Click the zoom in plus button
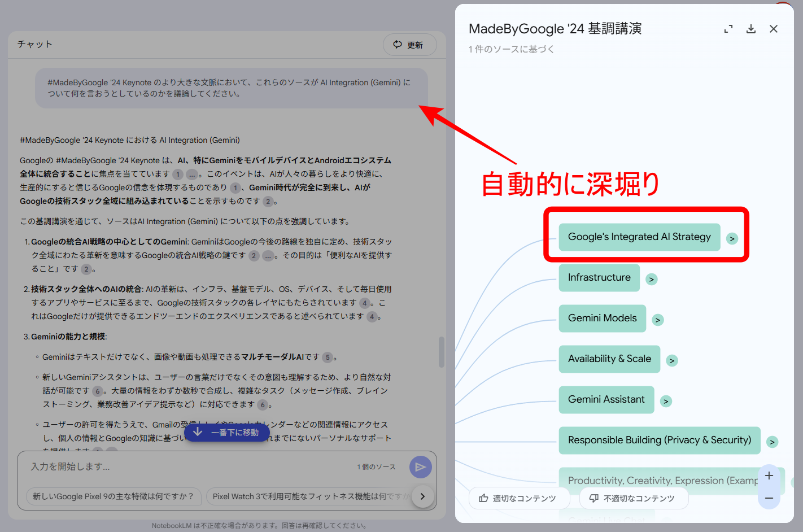Image resolution: width=803 pixels, height=532 pixels. click(x=769, y=476)
